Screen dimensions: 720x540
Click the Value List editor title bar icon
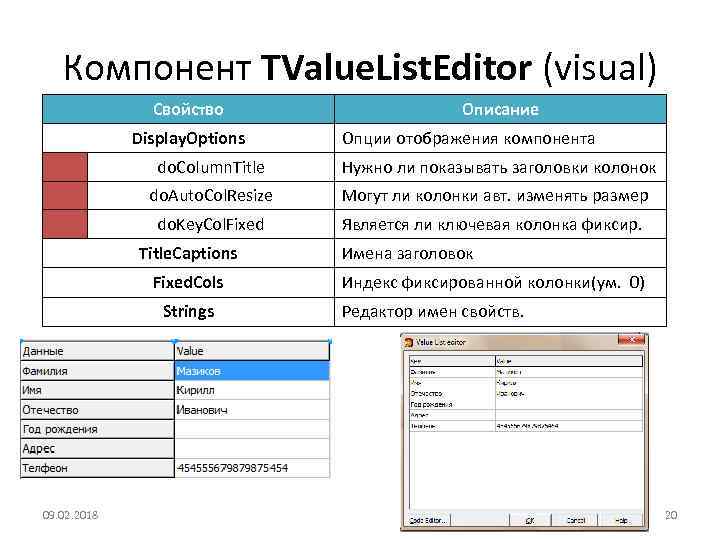pyautogui.click(x=408, y=343)
